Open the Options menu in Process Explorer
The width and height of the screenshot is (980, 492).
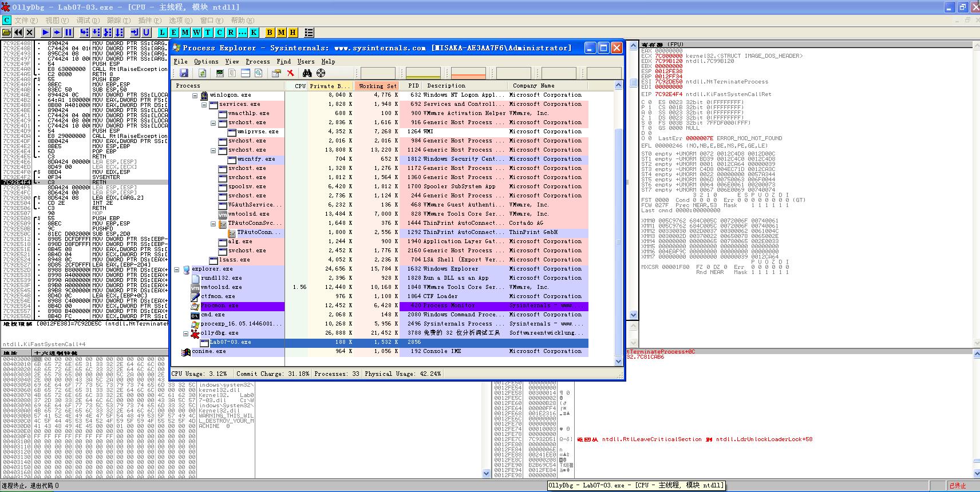pos(206,61)
